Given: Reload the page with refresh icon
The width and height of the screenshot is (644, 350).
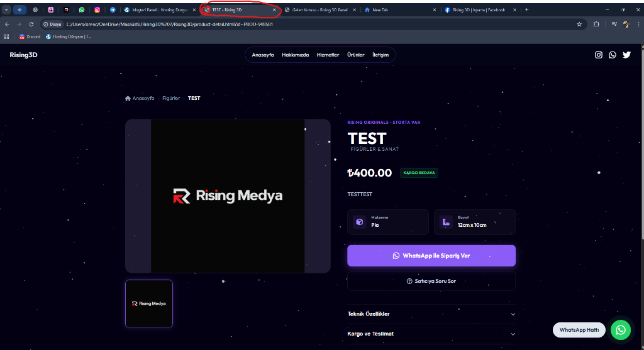Looking at the screenshot, I should pyautogui.click(x=31, y=24).
